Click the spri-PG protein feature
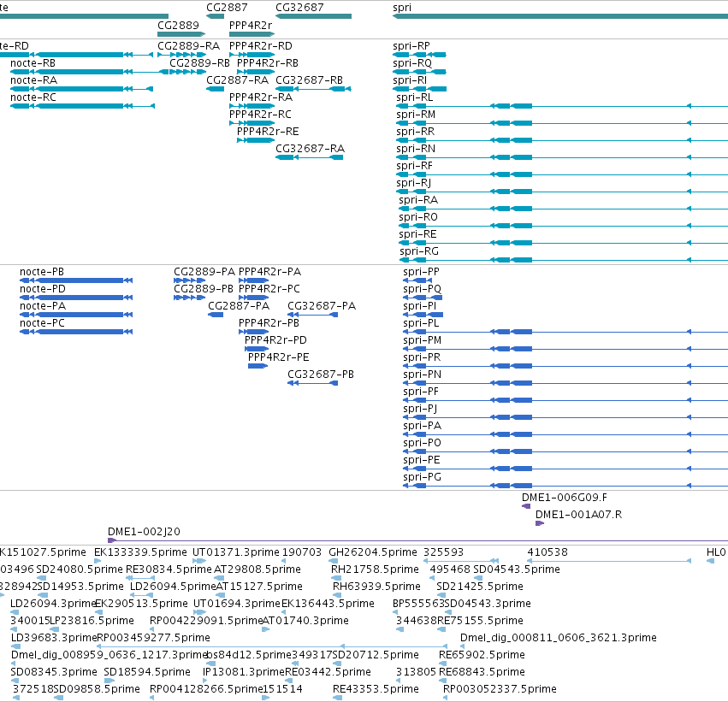 (x=565, y=486)
